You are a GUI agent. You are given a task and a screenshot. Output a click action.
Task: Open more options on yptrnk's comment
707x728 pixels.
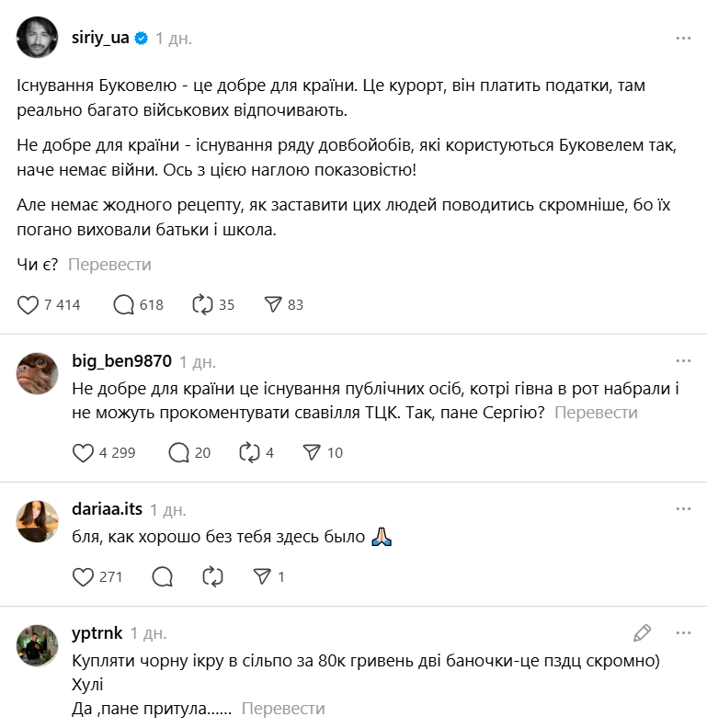coord(683,632)
